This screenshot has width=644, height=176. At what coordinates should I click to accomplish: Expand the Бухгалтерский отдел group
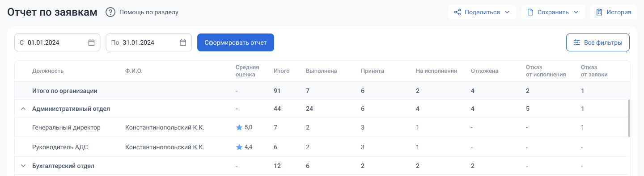(23, 166)
